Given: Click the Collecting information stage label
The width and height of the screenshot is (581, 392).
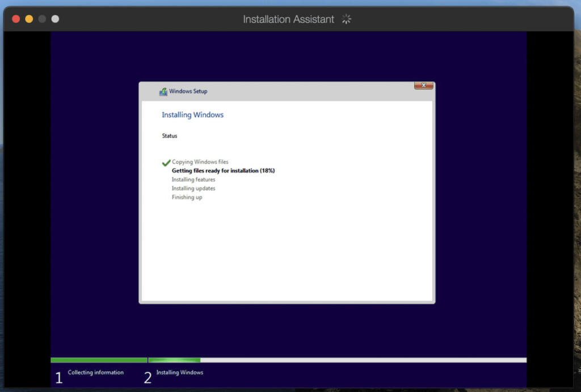Looking at the screenshot, I should click(x=95, y=372).
